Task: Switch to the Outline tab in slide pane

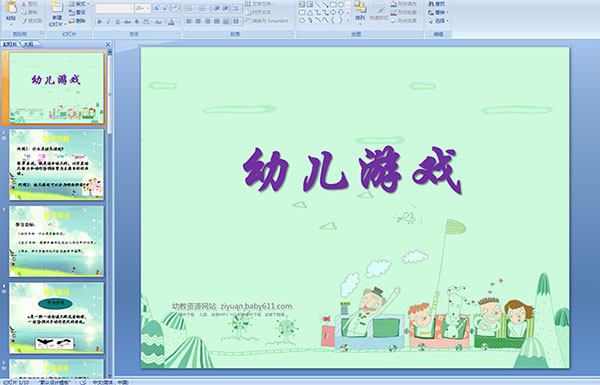Action: 29,44
